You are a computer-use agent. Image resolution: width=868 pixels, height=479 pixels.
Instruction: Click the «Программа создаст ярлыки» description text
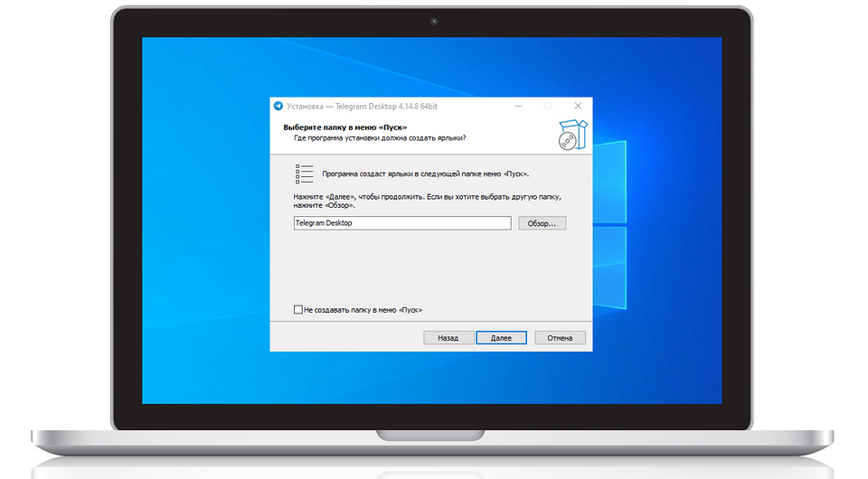[x=425, y=174]
